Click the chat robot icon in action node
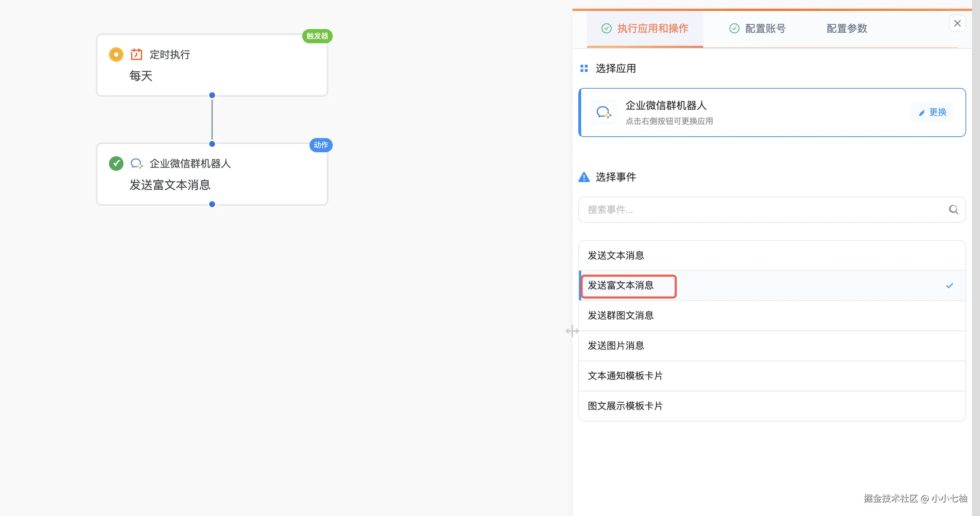The width and height of the screenshot is (980, 516). tap(136, 164)
